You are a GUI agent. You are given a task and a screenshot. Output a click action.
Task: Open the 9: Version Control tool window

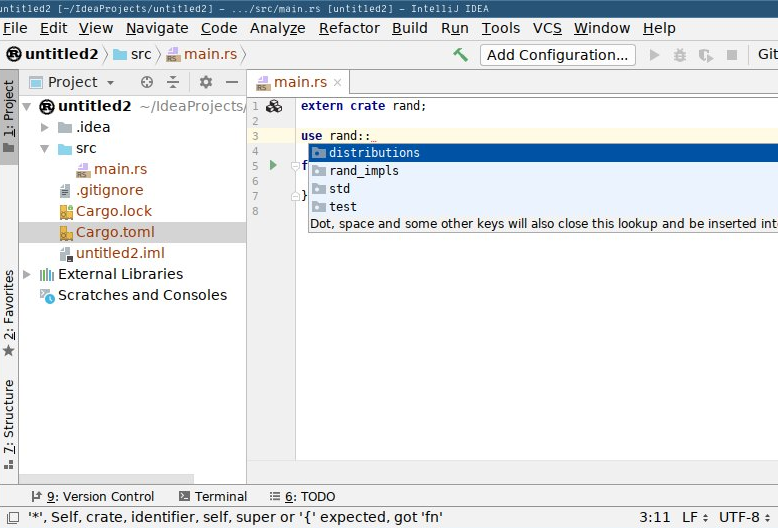pos(93,496)
